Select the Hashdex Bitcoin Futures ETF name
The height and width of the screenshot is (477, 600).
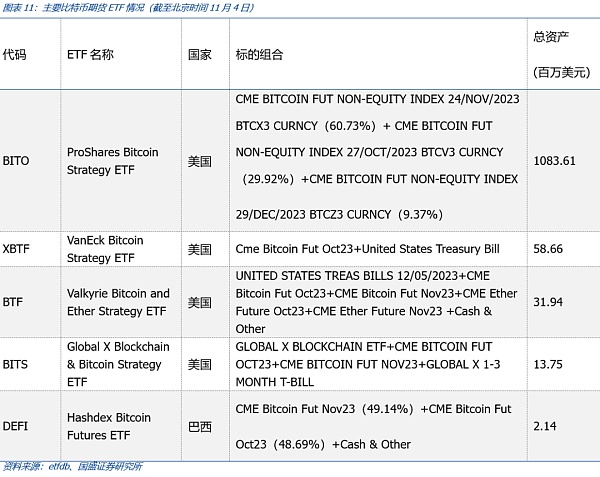(x=108, y=426)
